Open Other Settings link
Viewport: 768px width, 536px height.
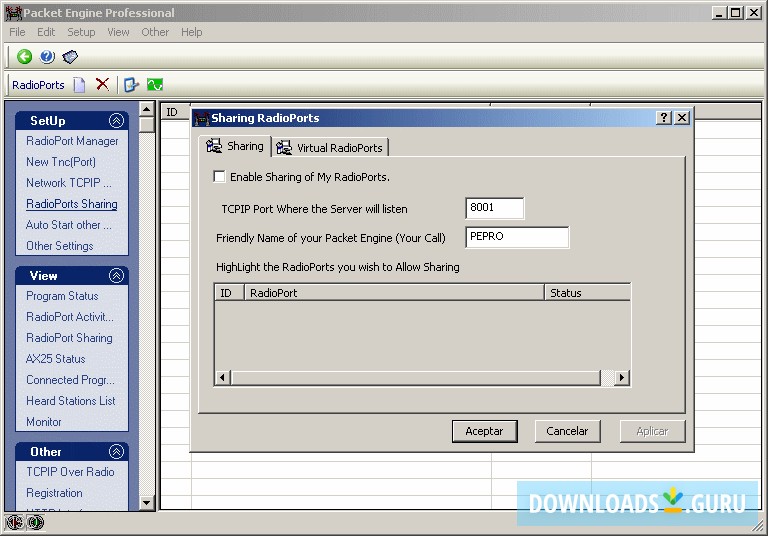[60, 246]
